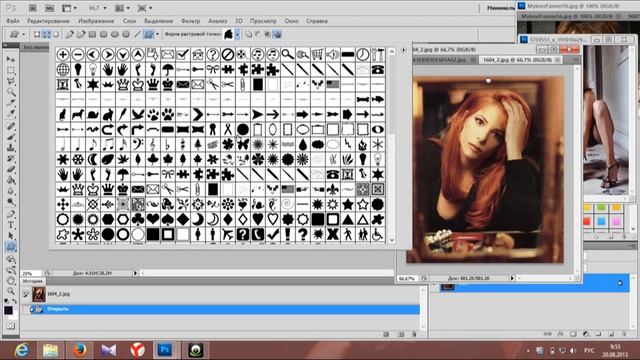Choose the Freeform Pen tool in options bar

[x=80, y=34]
